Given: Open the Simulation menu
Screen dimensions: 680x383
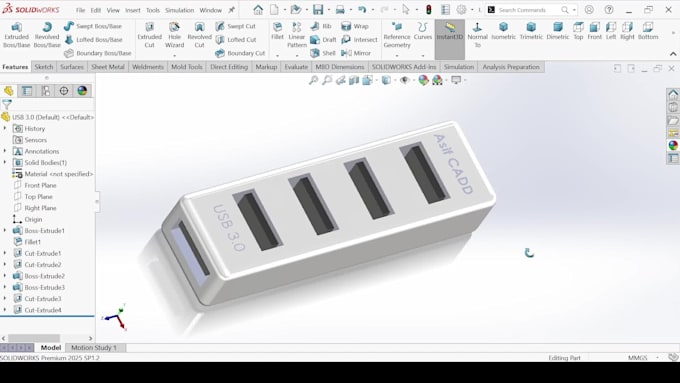Looking at the screenshot, I should 180,10.
